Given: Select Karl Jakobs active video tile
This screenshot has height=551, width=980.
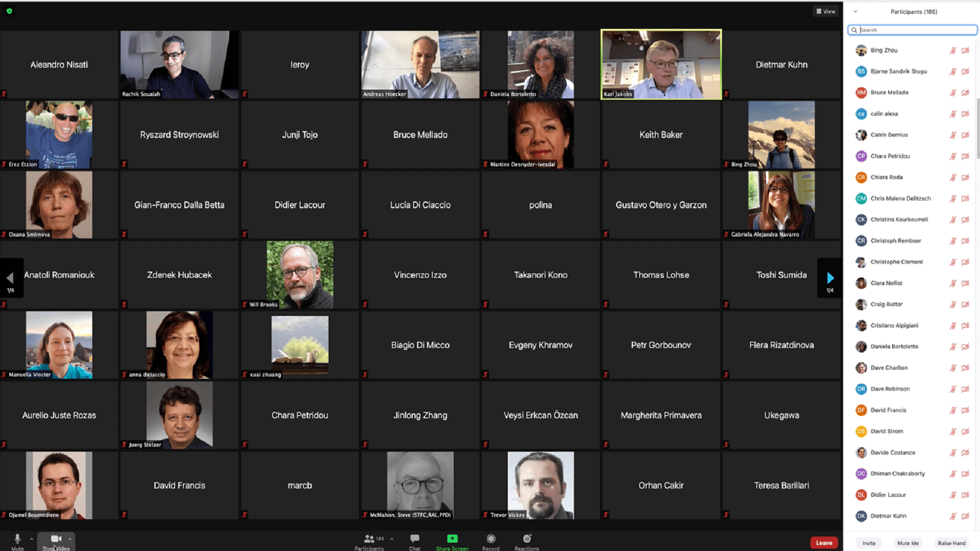Looking at the screenshot, I should pyautogui.click(x=661, y=64).
